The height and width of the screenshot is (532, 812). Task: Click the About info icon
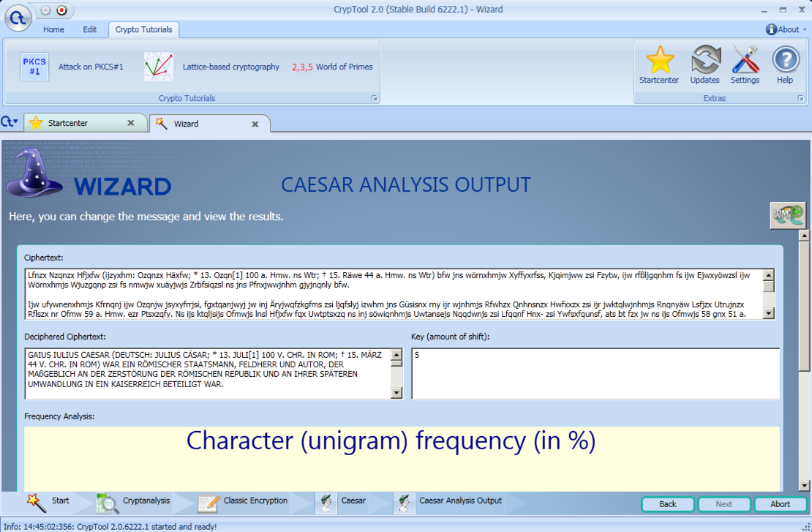tap(771, 29)
